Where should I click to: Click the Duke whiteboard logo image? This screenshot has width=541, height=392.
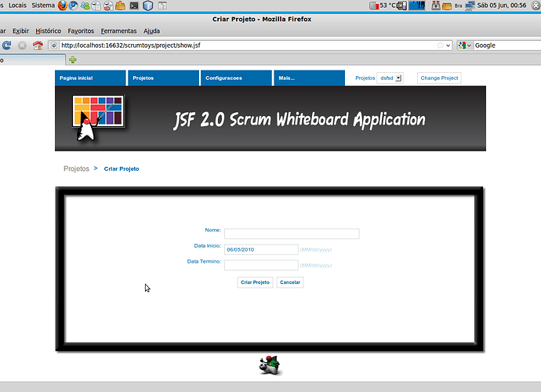[99, 118]
